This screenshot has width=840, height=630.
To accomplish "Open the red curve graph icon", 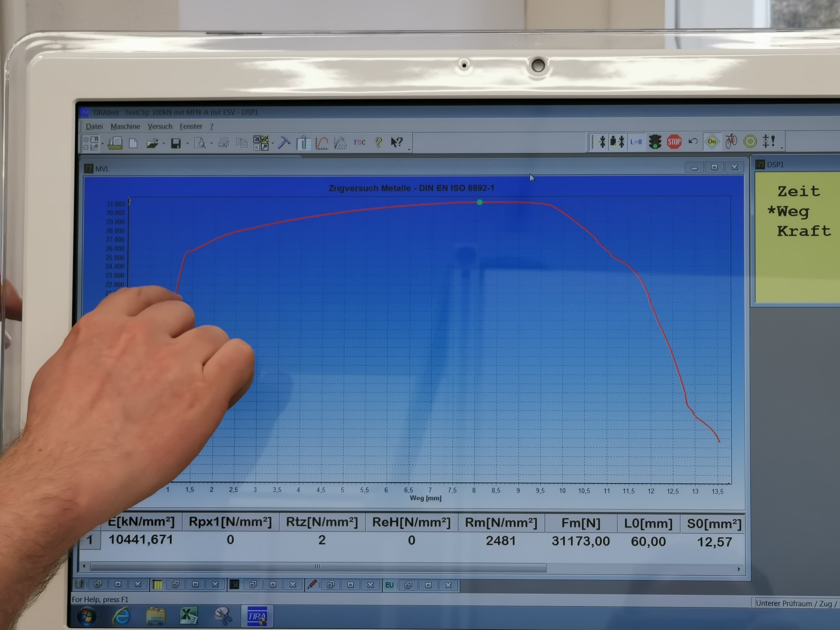I will [x=322, y=143].
